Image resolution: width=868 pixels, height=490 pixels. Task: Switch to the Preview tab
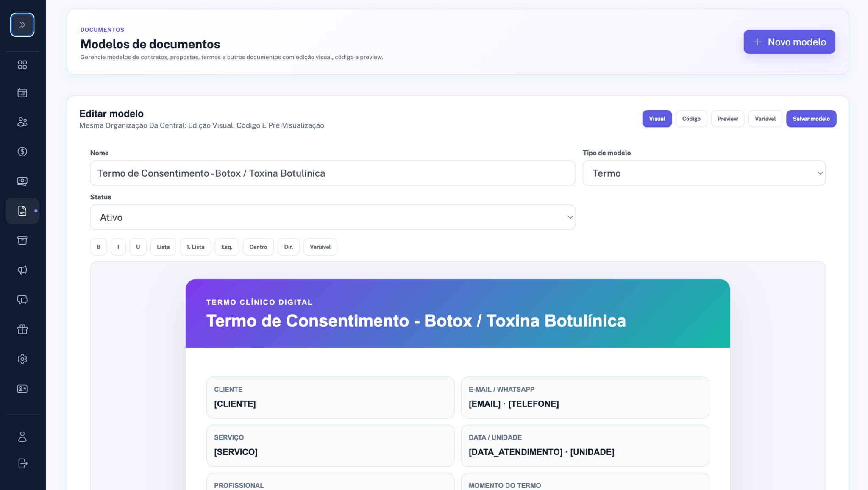728,119
